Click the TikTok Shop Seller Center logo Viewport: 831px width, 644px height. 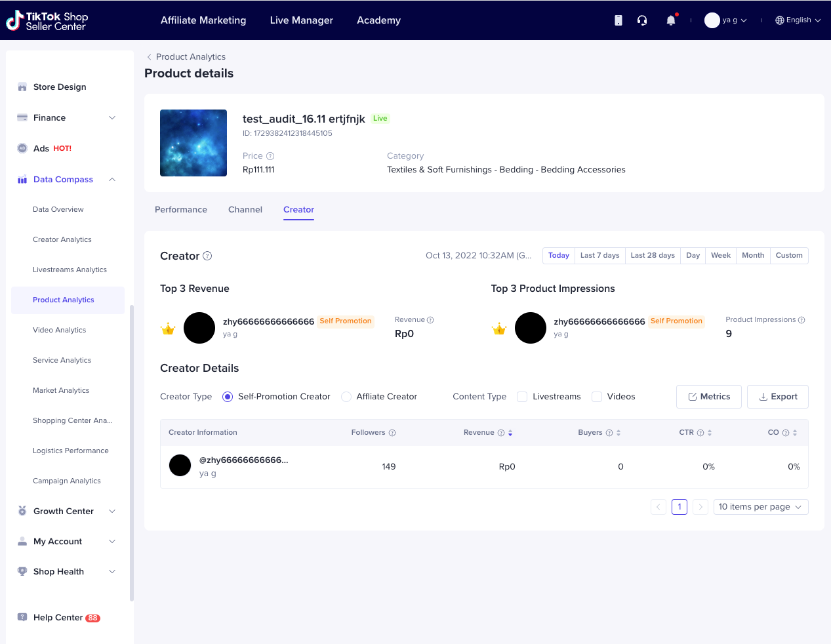tap(47, 21)
